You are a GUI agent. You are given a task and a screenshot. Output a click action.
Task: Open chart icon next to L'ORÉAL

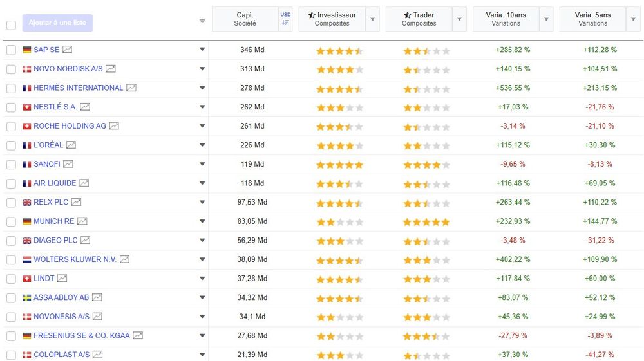click(71, 145)
